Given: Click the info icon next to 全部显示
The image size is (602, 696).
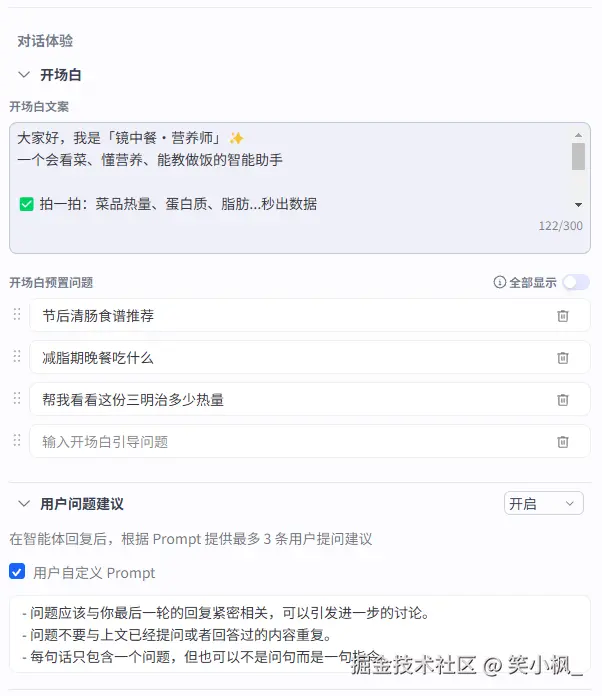Looking at the screenshot, I should click(500, 283).
